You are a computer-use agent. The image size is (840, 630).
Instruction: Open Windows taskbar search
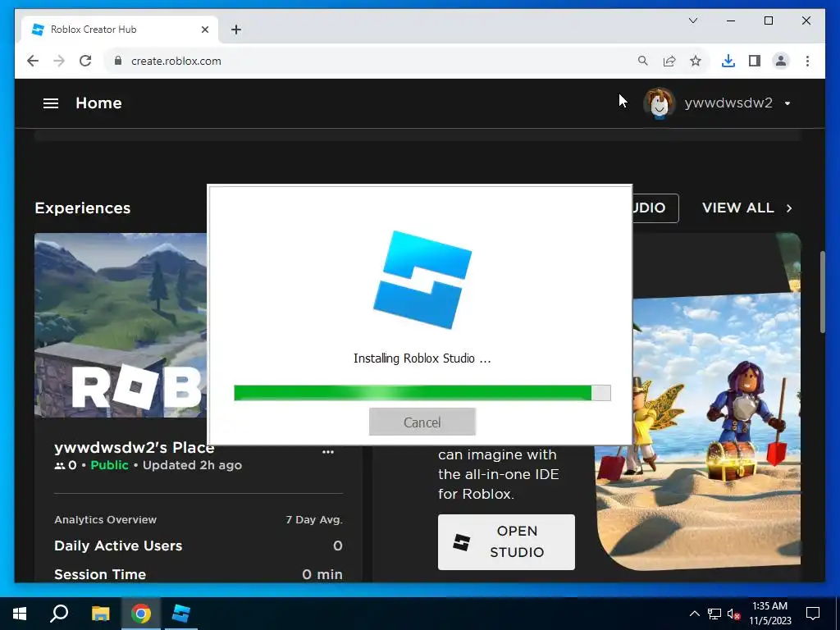(59, 614)
